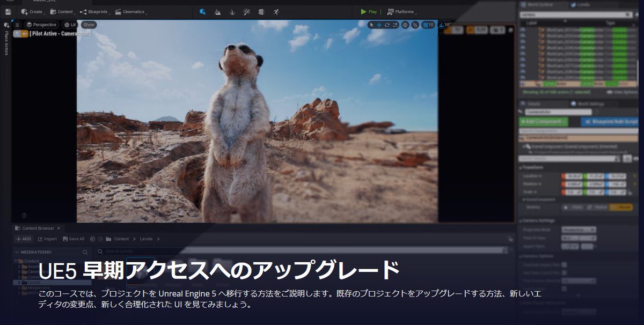Select the Content folder in tree
644x325 pixels.
pyautogui.click(x=32, y=261)
